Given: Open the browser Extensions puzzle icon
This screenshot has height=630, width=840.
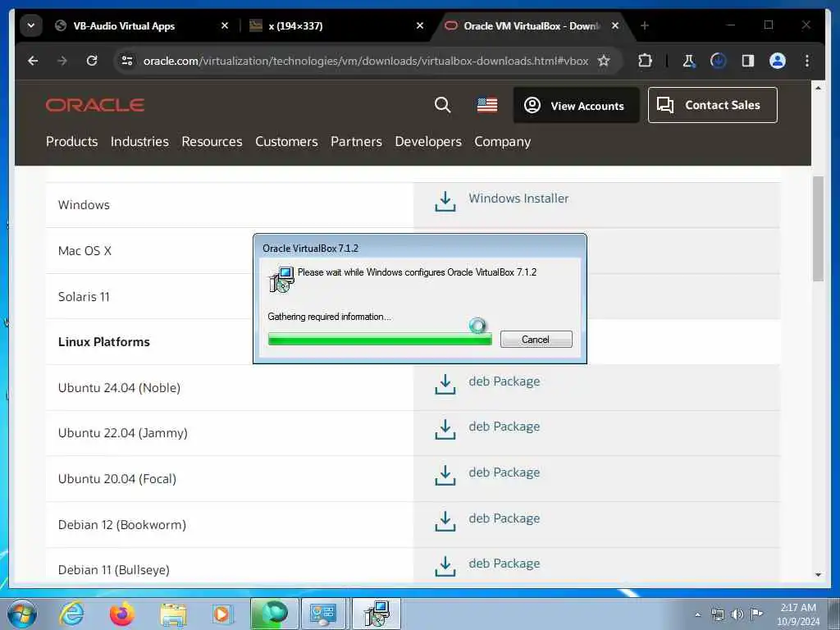Looking at the screenshot, I should [x=645, y=61].
